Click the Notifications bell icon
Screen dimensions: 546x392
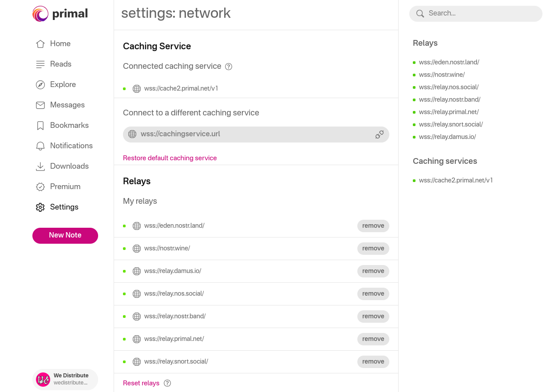[40, 146]
